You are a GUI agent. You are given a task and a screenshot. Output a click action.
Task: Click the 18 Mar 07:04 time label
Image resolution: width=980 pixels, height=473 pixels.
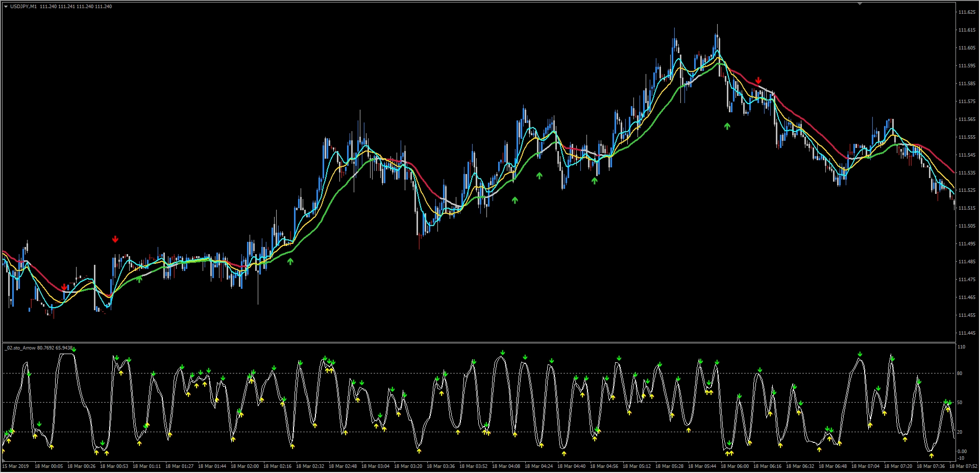click(865, 466)
